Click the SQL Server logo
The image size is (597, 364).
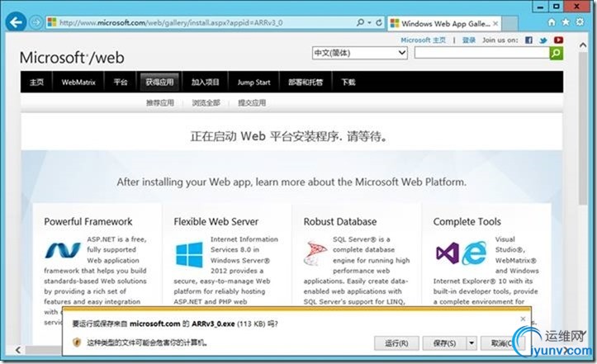(x=315, y=253)
